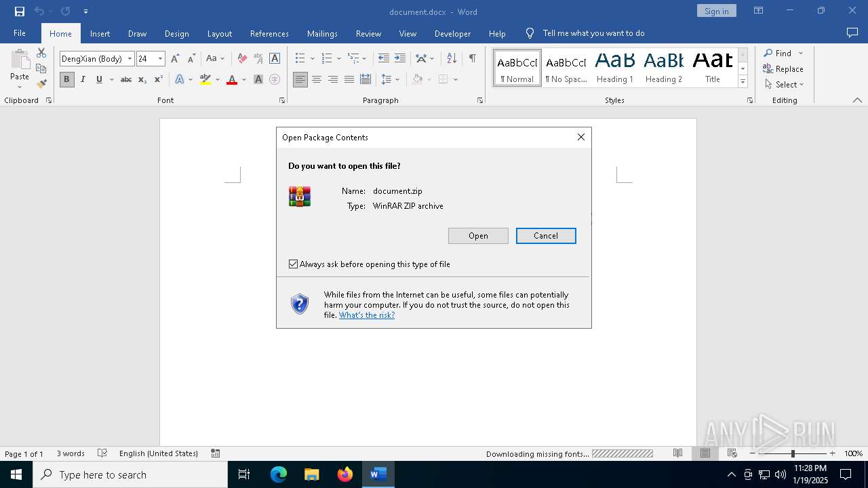Increase font size with grow icon
Screen dimensions: 868x488
coord(175,59)
